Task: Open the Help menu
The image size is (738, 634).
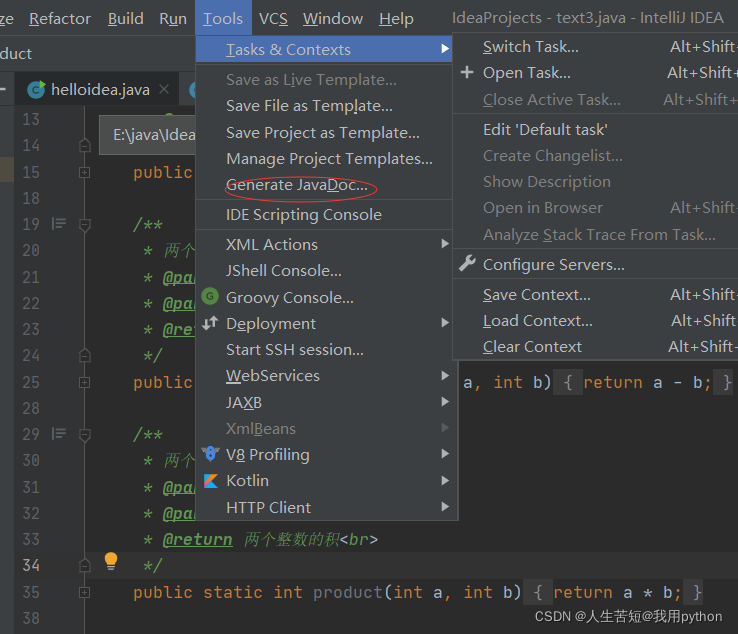Action: tap(396, 18)
